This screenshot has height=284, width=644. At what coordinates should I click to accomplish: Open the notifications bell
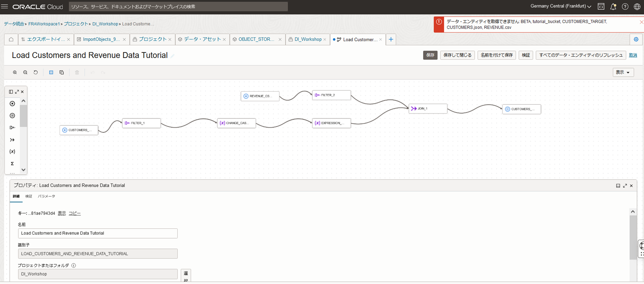[x=613, y=6]
